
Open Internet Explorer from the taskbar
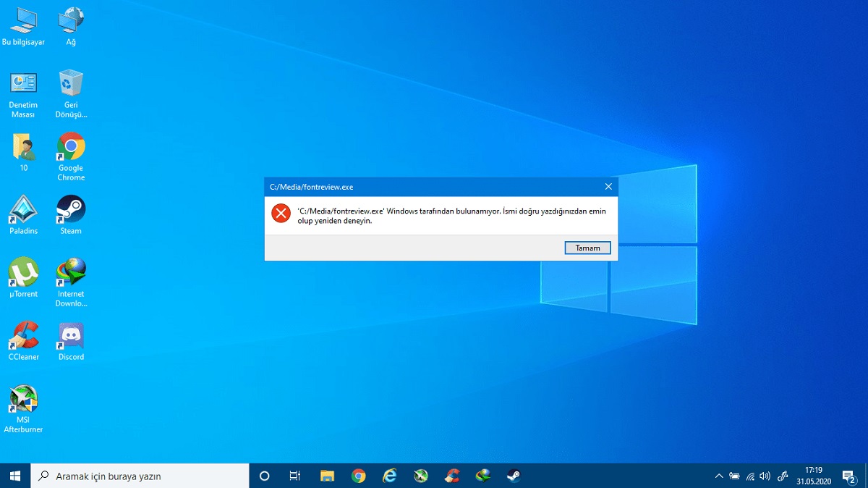coord(390,476)
